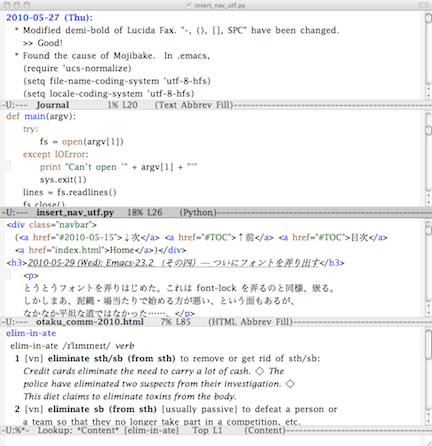
Task: Click the Japanese line containing 'font-lock'
Action: [x=179, y=288]
